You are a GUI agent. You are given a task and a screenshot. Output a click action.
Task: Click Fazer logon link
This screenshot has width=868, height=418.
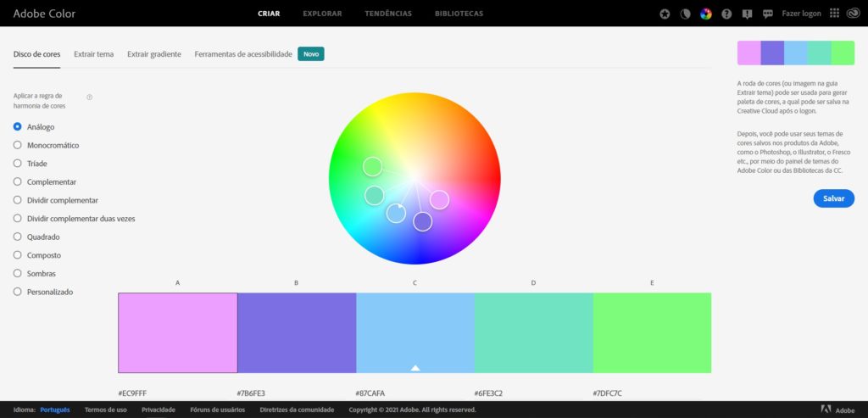(801, 14)
